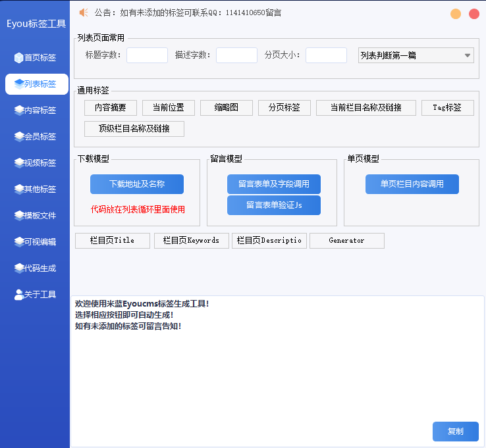Click the speaker announcement icon
Viewport: 486px width, 448px height.
tap(84, 12)
